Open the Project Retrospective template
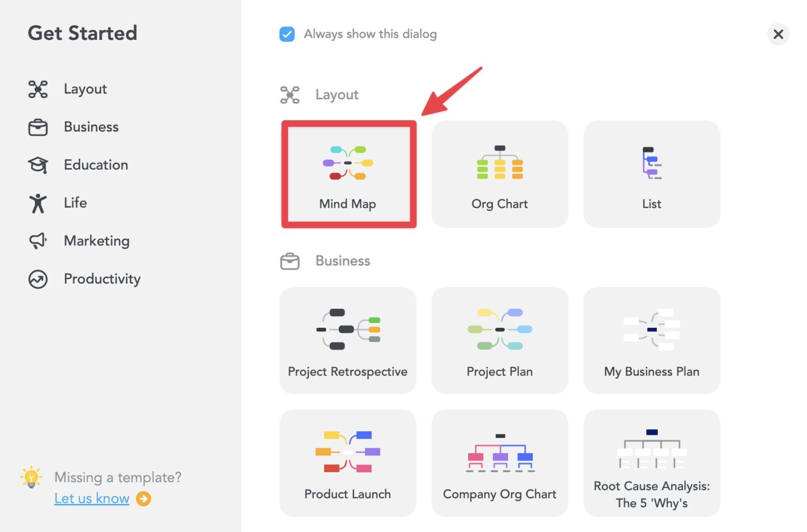The image size is (807, 532). (348, 340)
